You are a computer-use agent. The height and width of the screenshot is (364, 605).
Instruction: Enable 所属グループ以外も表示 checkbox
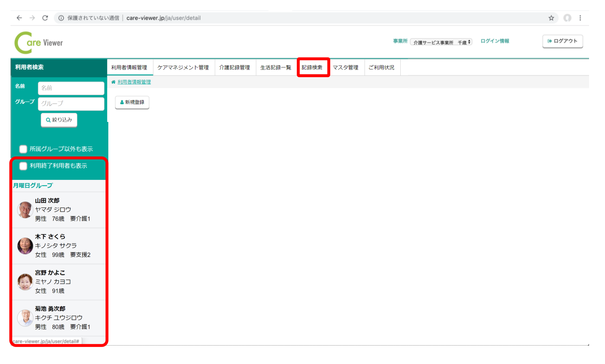click(23, 149)
